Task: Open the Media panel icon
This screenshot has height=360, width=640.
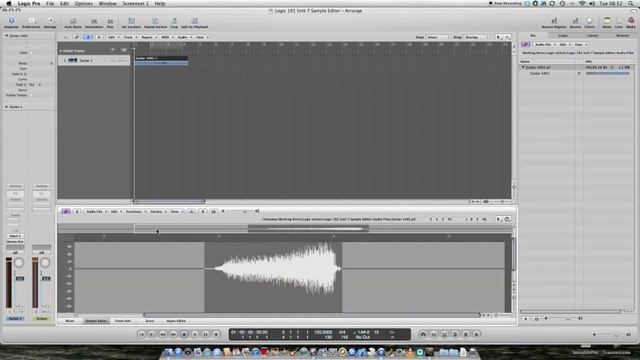Action: [x=631, y=23]
